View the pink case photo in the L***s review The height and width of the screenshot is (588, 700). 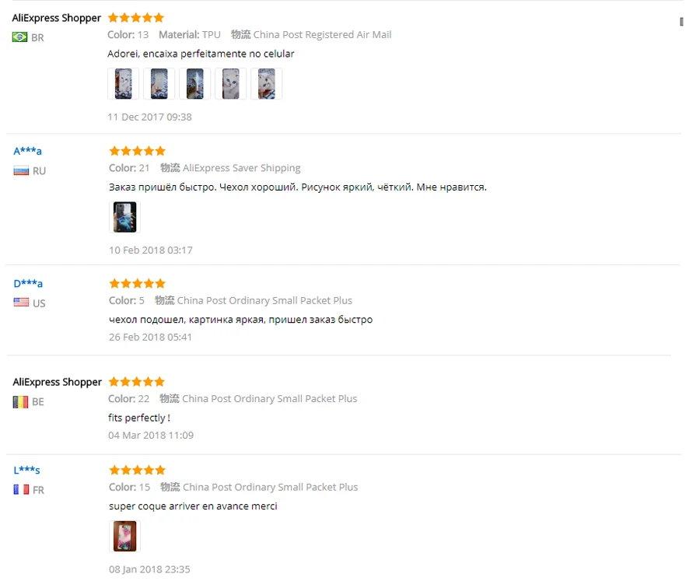[124, 536]
